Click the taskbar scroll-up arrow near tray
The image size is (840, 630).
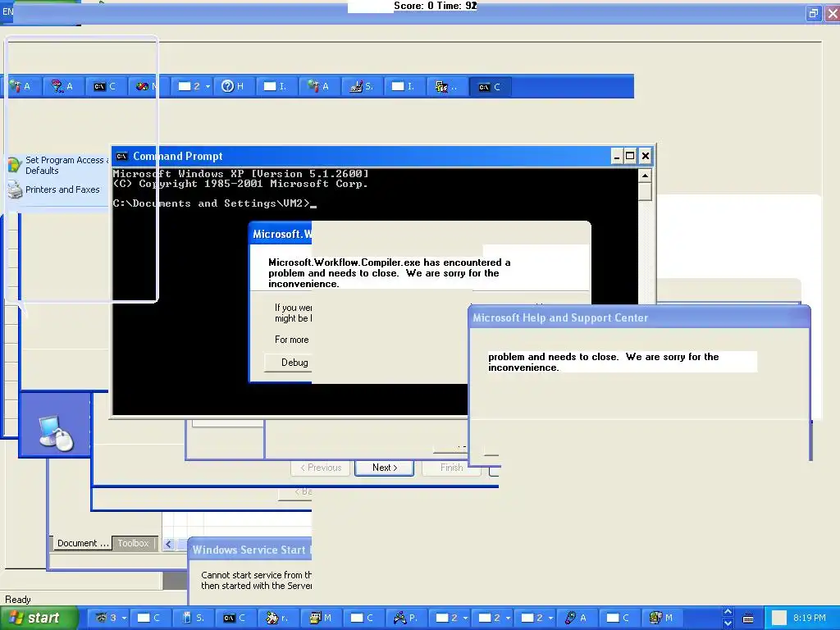728,612
